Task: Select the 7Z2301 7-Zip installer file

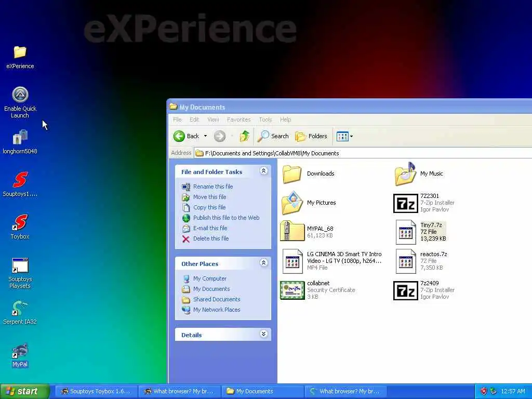Action: [x=424, y=203]
